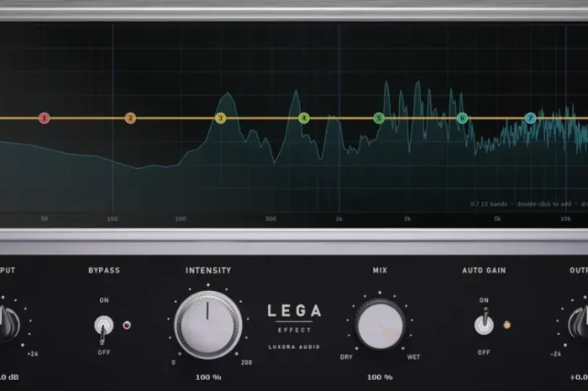The image size is (588, 391).
Task: Click the MIX label
Action: 380,271
